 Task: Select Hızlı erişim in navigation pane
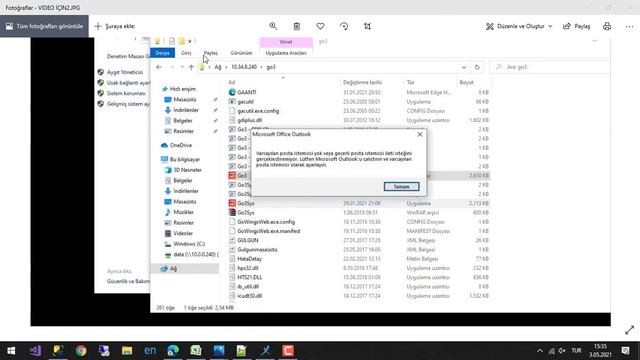point(182,89)
